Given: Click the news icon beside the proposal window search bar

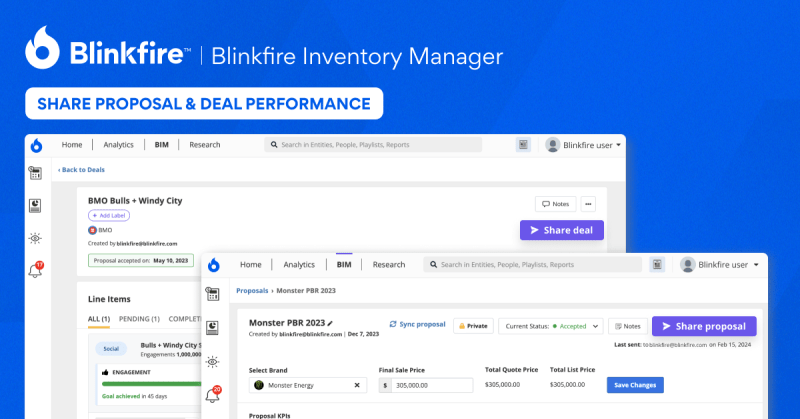Looking at the screenshot, I should (657, 264).
